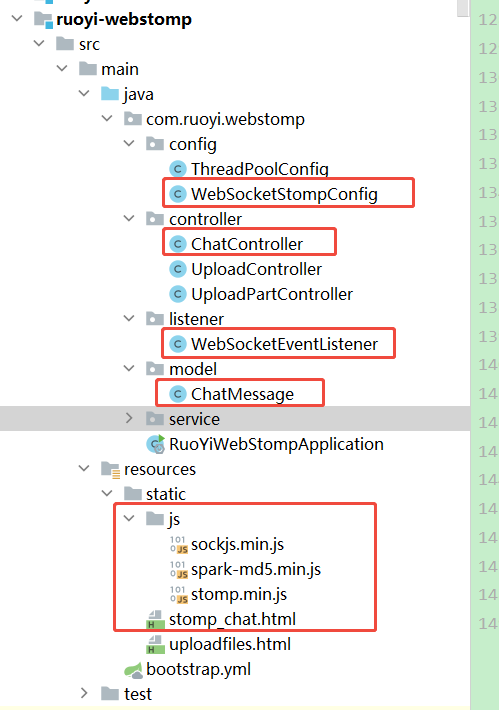The height and width of the screenshot is (710, 499).
Task: Click the com.ruoyi.webstomp package icon
Action: (133, 119)
